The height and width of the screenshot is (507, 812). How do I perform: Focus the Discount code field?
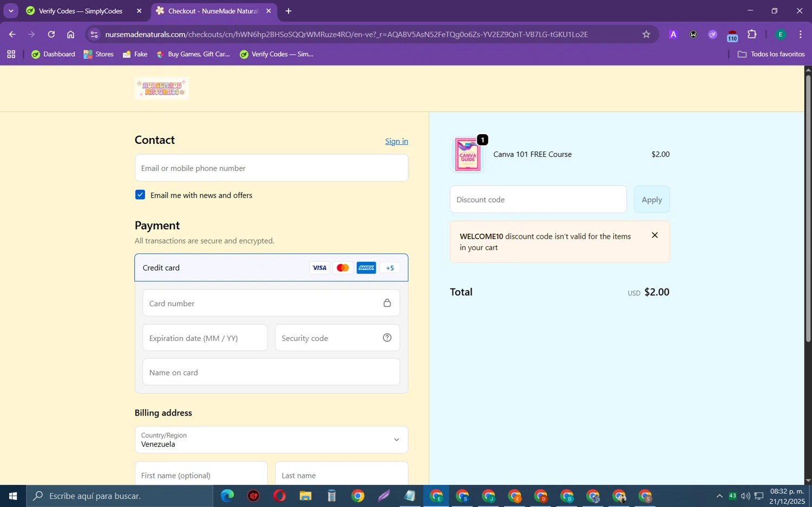(538, 199)
